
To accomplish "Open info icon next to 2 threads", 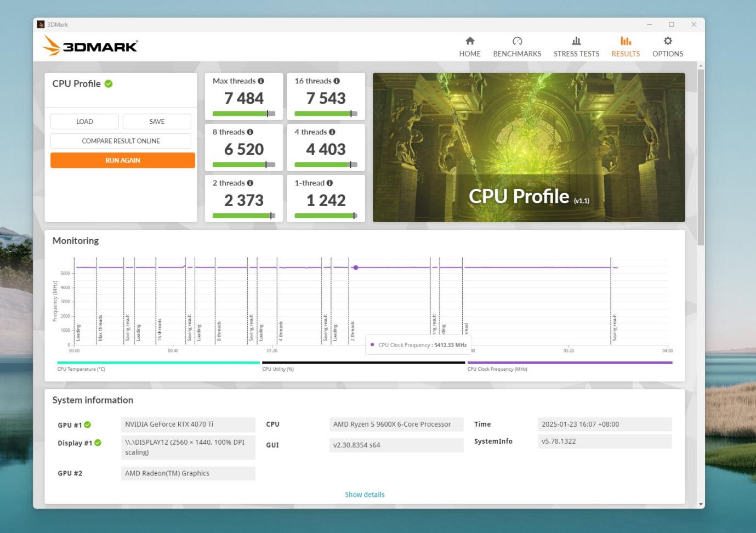I will [250, 183].
